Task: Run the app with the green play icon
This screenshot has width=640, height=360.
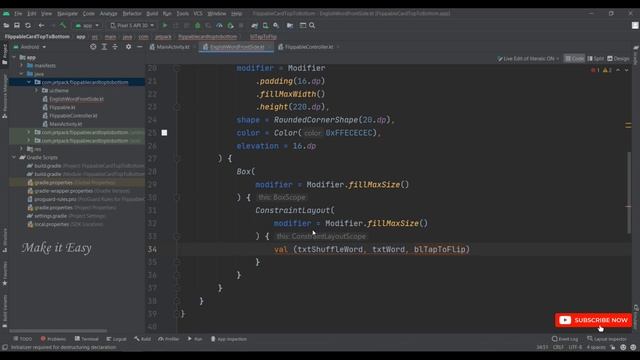Action: pyautogui.click(x=165, y=25)
